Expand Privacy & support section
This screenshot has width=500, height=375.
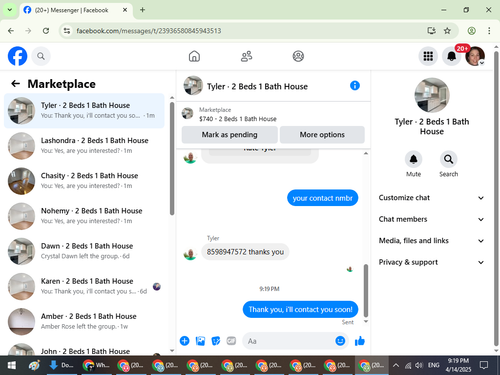(431, 262)
